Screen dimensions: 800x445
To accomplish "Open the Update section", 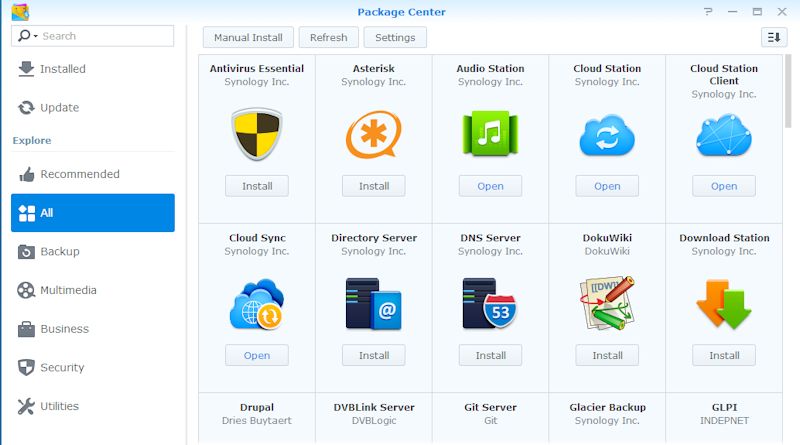I will pyautogui.click(x=93, y=108).
